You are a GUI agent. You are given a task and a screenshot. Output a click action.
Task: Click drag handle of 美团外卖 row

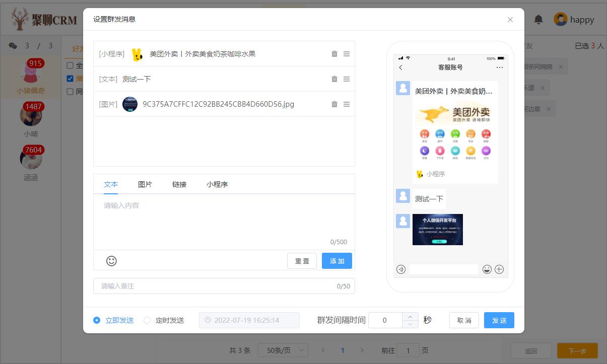(347, 54)
